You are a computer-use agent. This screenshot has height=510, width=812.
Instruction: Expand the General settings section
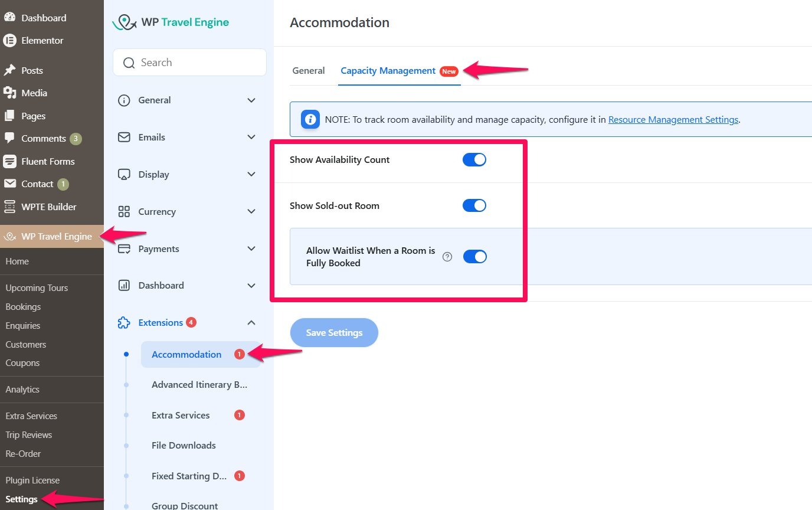(x=251, y=100)
